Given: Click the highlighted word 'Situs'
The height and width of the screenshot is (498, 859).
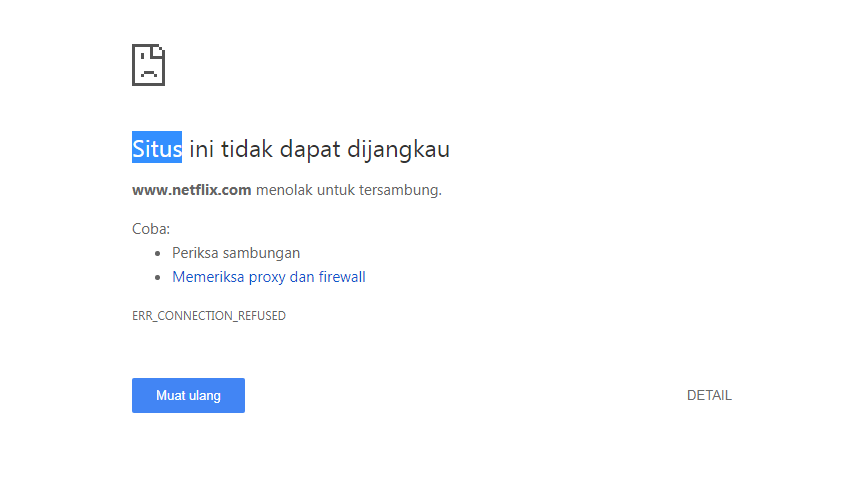Looking at the screenshot, I should pyautogui.click(x=157, y=148).
